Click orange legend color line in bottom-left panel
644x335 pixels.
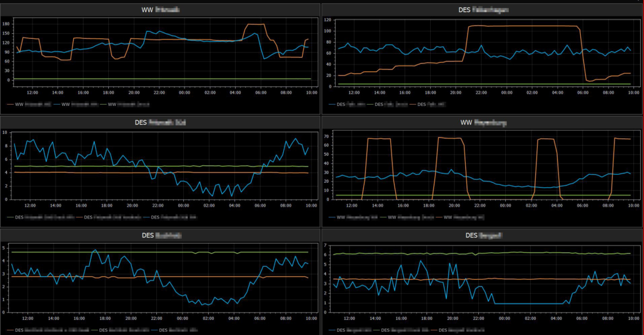pyautogui.click(x=10, y=329)
